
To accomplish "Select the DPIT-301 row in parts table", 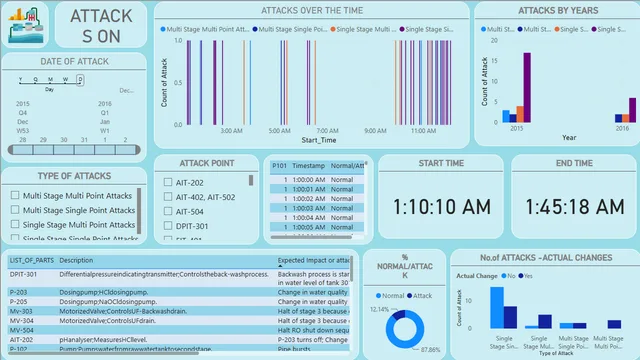I will tap(179, 278).
